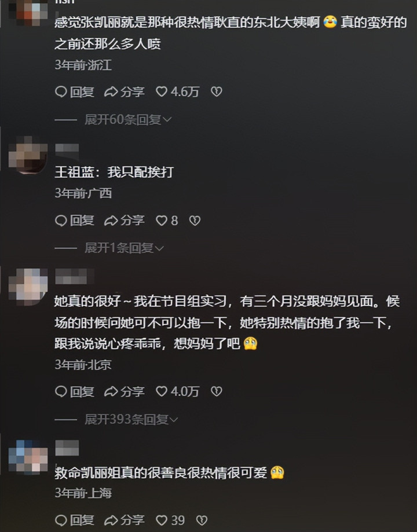Open the Guangxi commenter's profile avatar

[28, 155]
